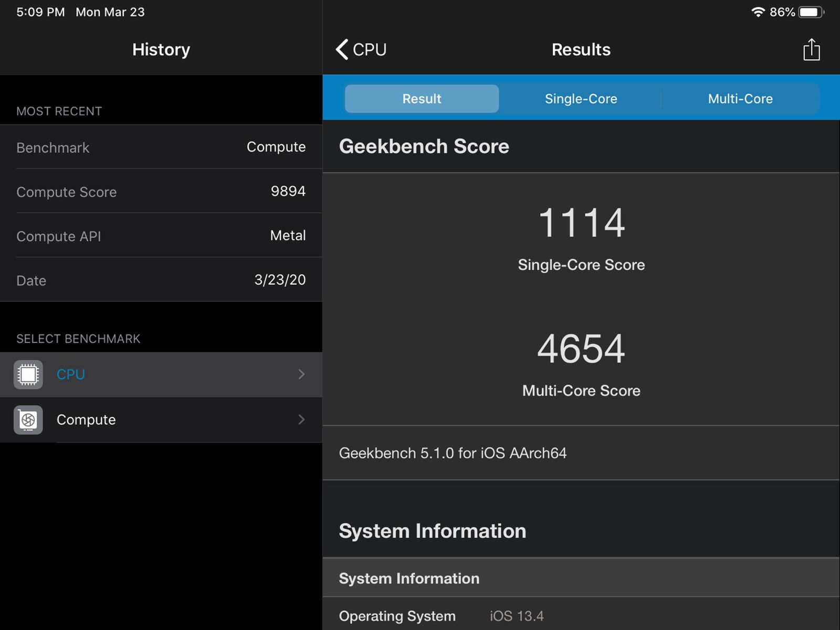Open the Compute benchmark label
The image size is (840, 630).
[x=86, y=419]
